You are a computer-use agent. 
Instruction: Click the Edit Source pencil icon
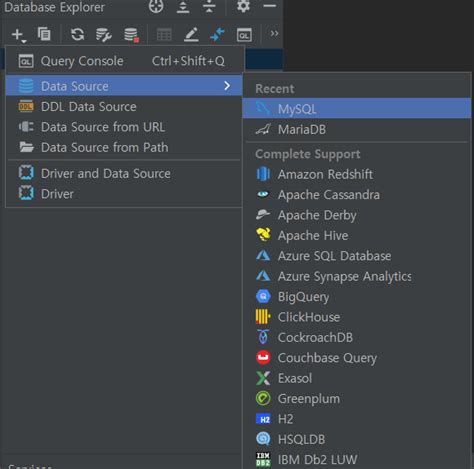pyautogui.click(x=191, y=35)
